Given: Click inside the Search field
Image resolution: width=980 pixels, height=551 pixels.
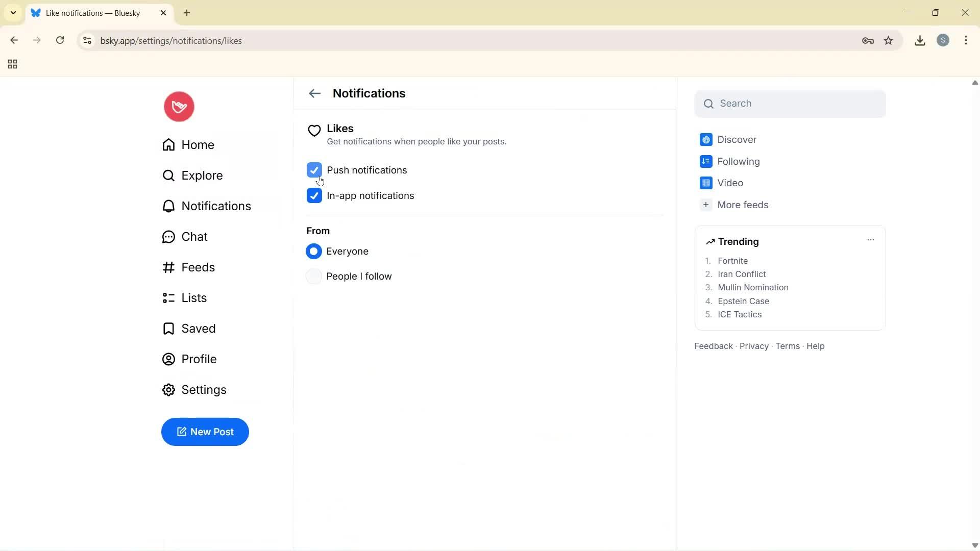Looking at the screenshot, I should [790, 103].
